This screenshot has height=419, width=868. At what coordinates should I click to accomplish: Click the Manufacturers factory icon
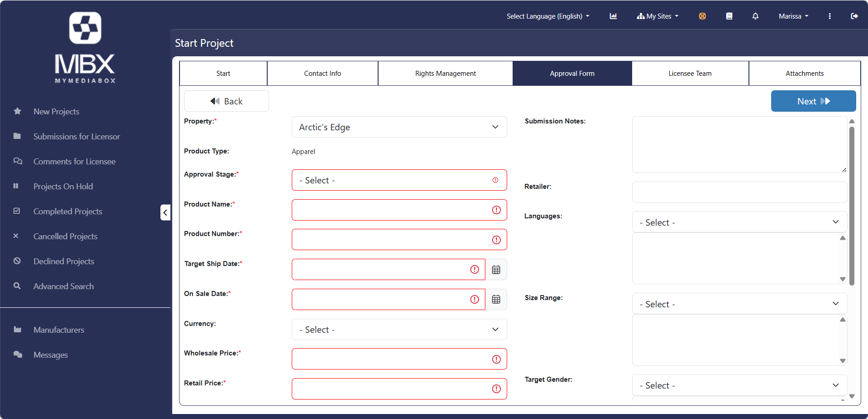click(x=18, y=330)
